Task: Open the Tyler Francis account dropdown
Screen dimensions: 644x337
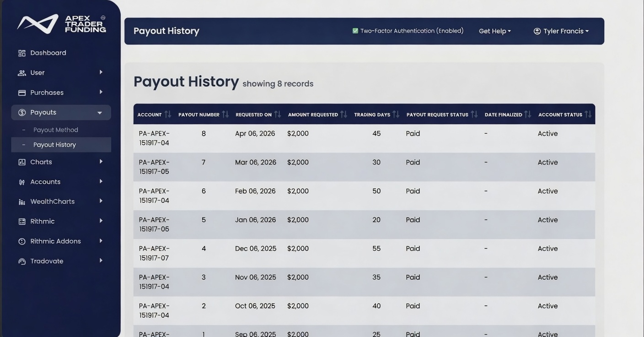Action: click(x=561, y=31)
